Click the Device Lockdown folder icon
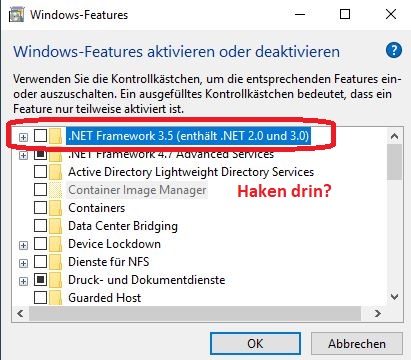Viewport: 411px width, 360px height. [55, 244]
